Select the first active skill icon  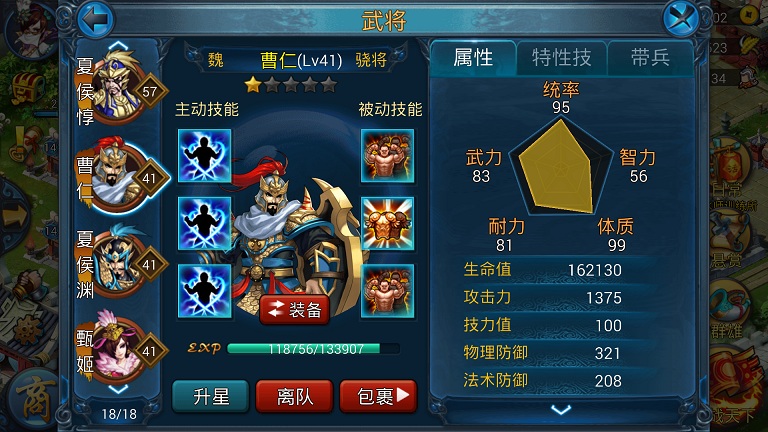pyautogui.click(x=204, y=156)
